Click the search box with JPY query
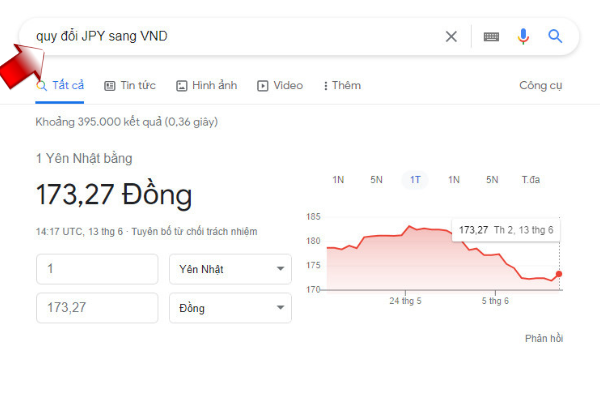The height and width of the screenshot is (400, 600). tap(230, 37)
